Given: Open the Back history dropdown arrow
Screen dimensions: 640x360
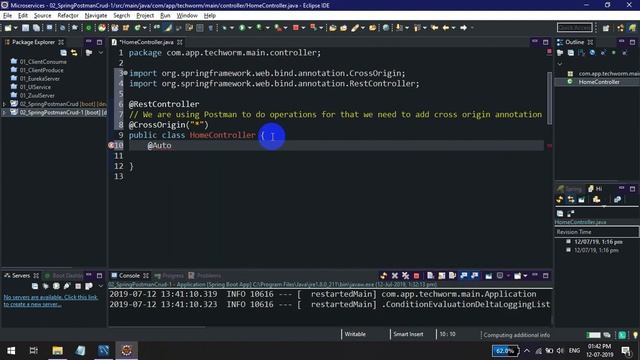Looking at the screenshot, I should pyautogui.click(x=453, y=28).
